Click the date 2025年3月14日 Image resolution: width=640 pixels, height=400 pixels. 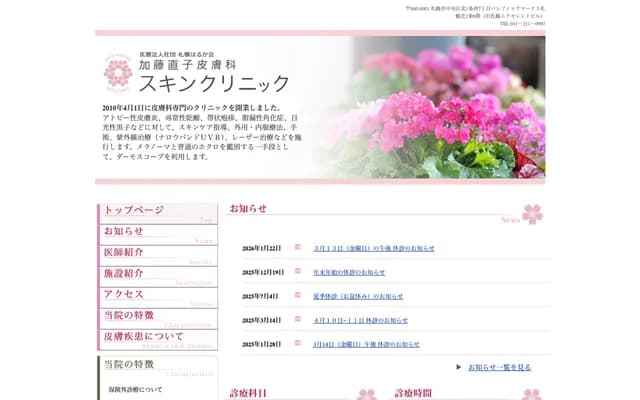(x=262, y=320)
